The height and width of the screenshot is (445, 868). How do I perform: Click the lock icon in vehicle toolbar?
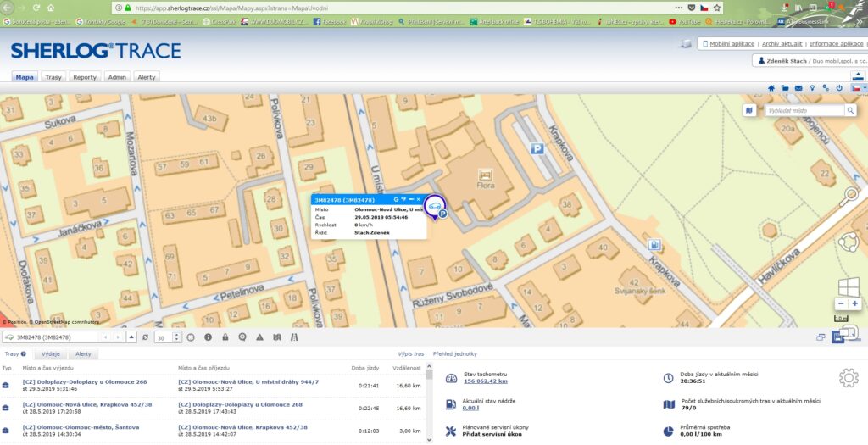pyautogui.click(x=225, y=337)
